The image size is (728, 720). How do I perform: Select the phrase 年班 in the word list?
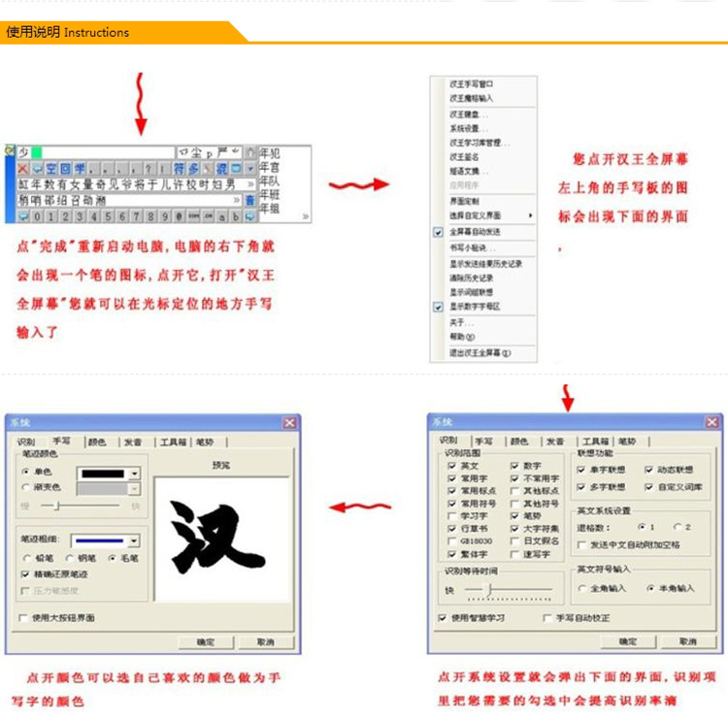point(269,194)
